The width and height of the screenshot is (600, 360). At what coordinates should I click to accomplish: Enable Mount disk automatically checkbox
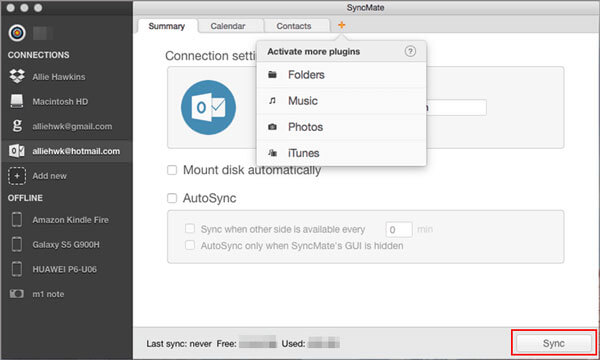[x=172, y=170]
